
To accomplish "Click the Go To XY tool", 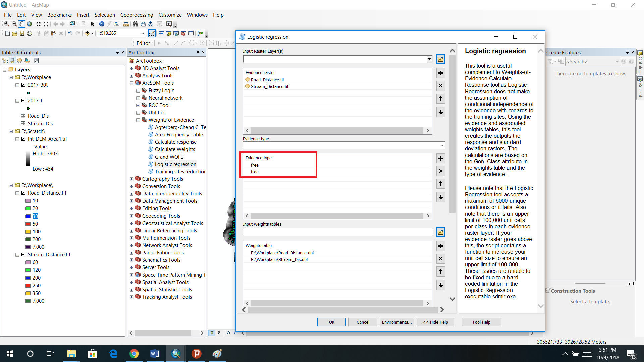I will coord(150,24).
